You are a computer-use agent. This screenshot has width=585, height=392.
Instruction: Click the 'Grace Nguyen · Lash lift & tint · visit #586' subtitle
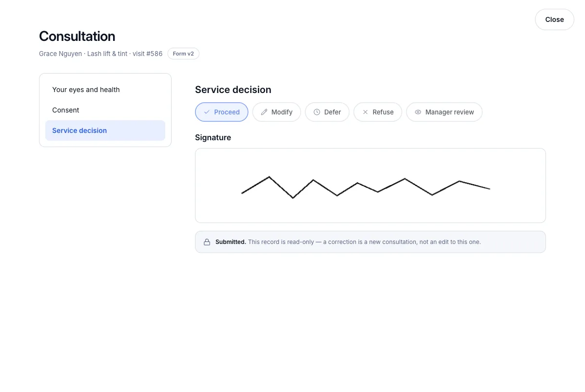(101, 54)
